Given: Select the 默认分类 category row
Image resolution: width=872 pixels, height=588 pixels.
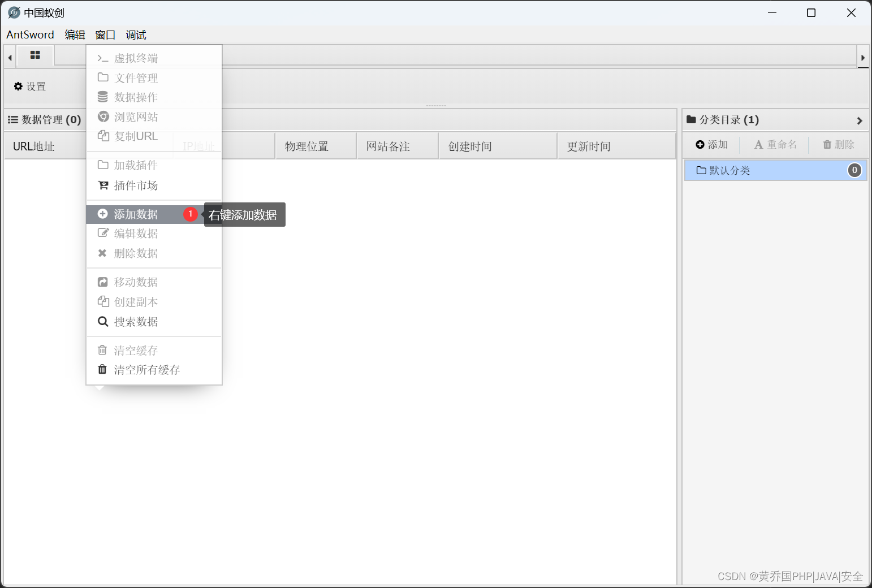Looking at the screenshot, I should pos(775,170).
